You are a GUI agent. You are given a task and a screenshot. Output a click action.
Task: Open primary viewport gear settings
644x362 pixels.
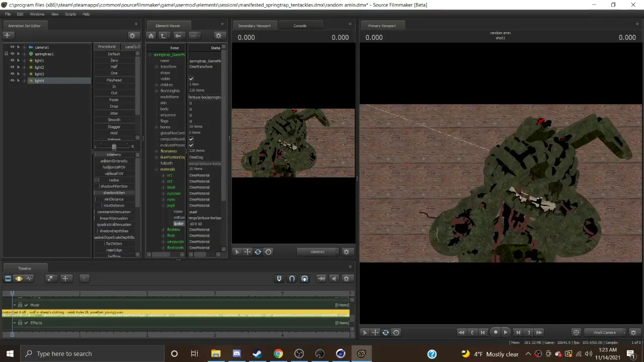(x=633, y=332)
